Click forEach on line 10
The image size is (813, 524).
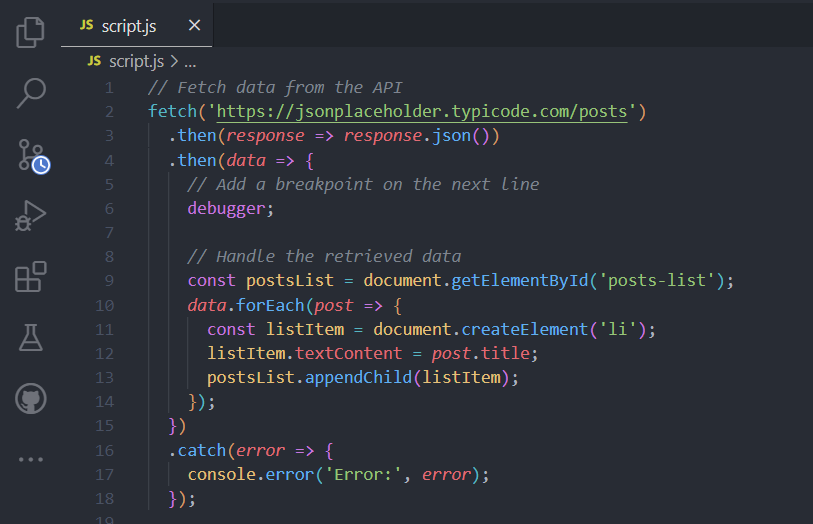pyautogui.click(x=270, y=305)
